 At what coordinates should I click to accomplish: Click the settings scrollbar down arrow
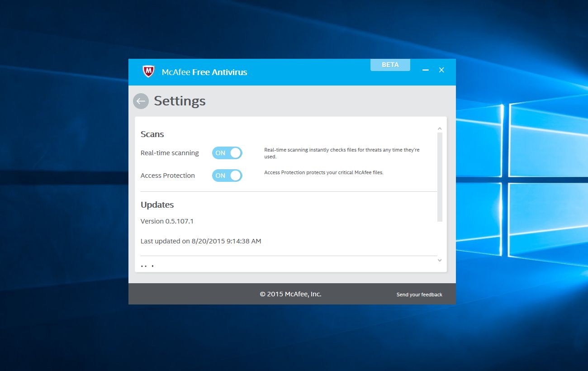click(x=440, y=260)
